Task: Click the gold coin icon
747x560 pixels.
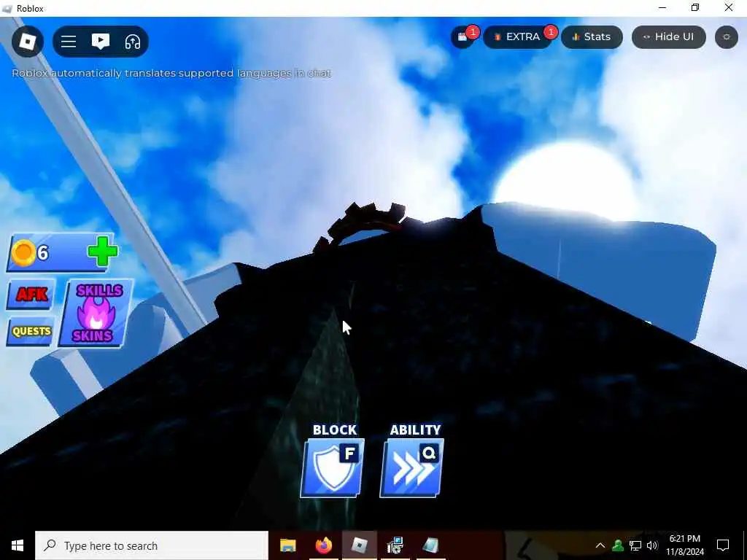Action: [23, 253]
